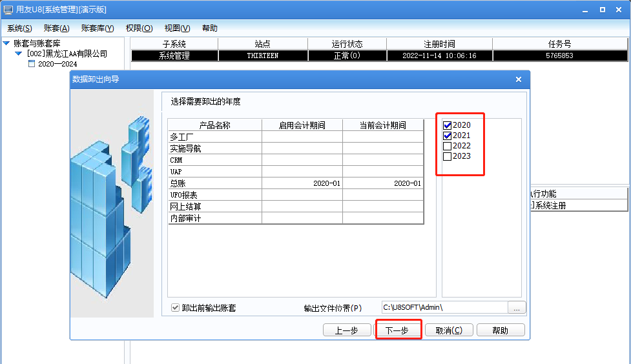Click the 注册时间 column header
Screen dimensions: 631x364
(439, 44)
